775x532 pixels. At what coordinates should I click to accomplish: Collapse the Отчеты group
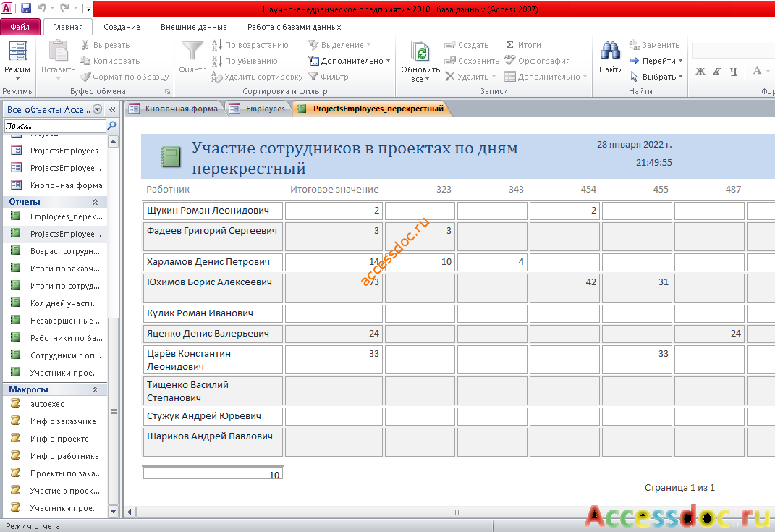pos(95,202)
